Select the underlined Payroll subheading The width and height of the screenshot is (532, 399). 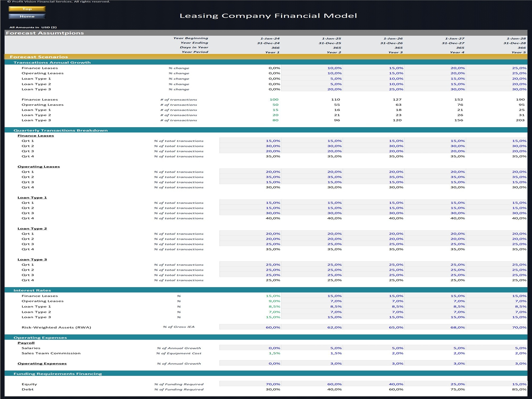[26, 343]
